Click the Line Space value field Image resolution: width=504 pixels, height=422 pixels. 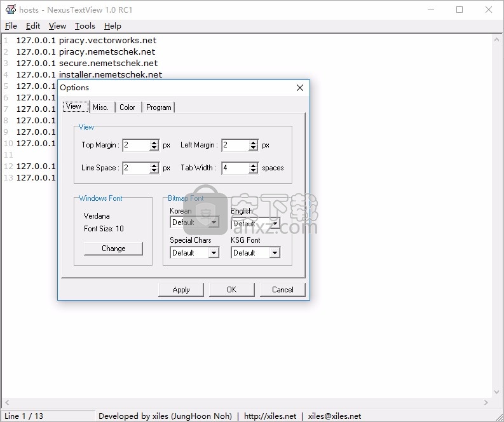(136, 168)
